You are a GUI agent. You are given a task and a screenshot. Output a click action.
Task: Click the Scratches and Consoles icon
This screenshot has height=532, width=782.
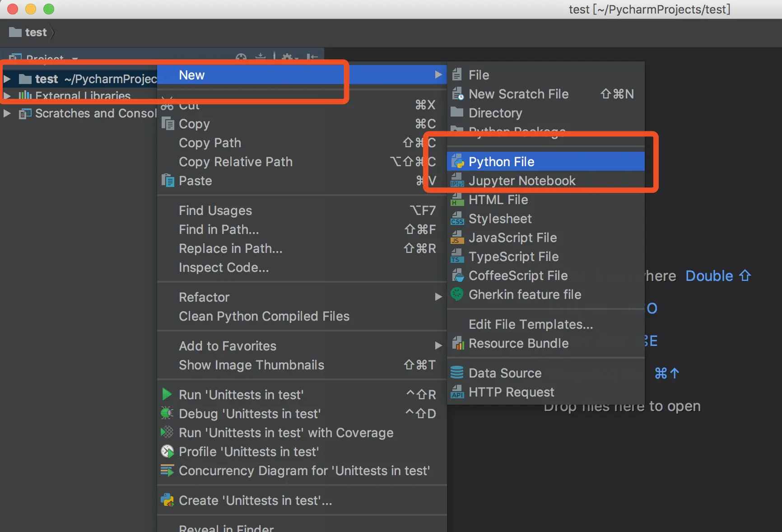pyautogui.click(x=25, y=113)
